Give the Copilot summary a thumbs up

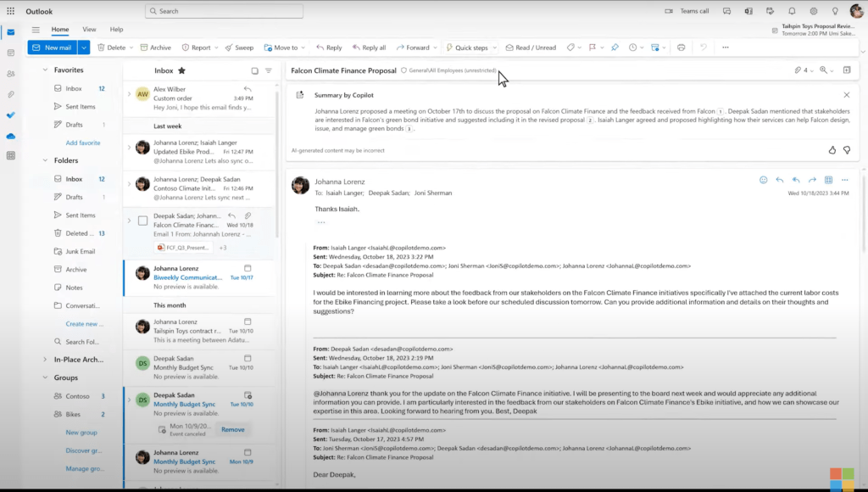pos(832,149)
